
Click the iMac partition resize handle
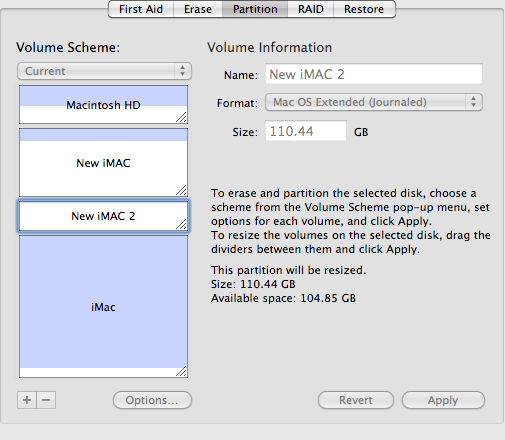click(x=182, y=371)
